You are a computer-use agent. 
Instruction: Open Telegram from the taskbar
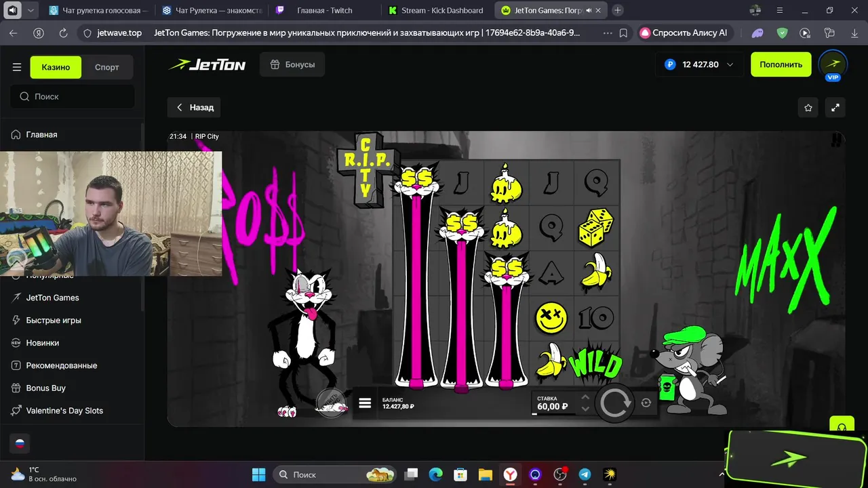[x=585, y=474]
